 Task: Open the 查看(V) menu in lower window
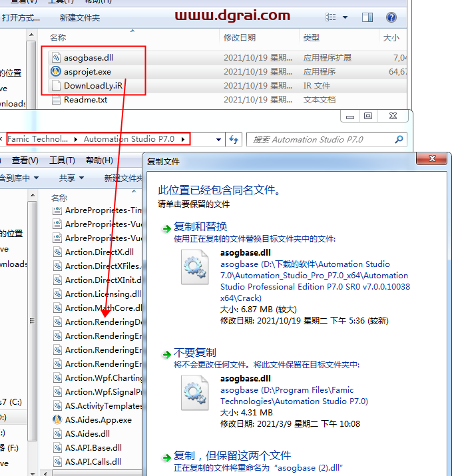(x=25, y=160)
